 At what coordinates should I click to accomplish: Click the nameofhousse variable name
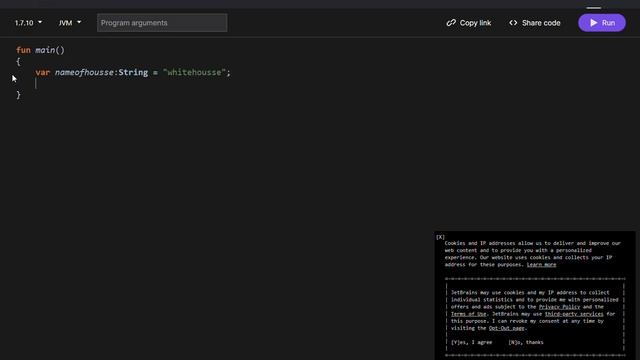click(x=84, y=72)
